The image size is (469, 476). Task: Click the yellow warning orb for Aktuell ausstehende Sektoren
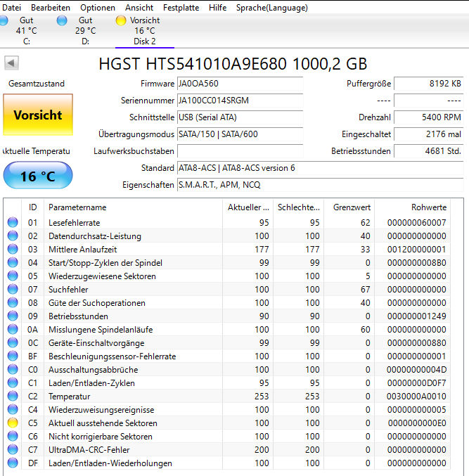click(13, 423)
